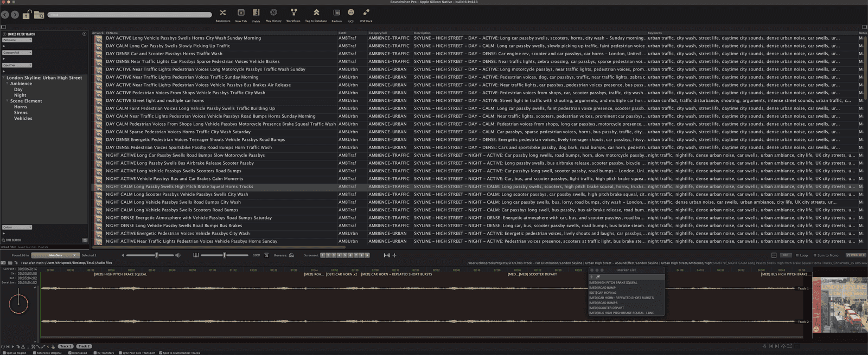Image resolution: width=868 pixels, height=355 pixels.
Task: Open the CategoryFull filter dropdown
Action: pyautogui.click(x=17, y=53)
